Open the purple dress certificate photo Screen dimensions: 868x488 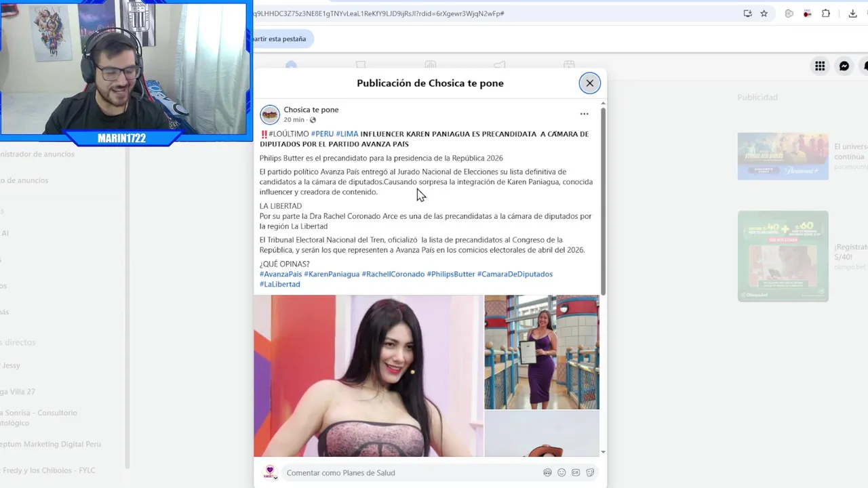point(542,352)
